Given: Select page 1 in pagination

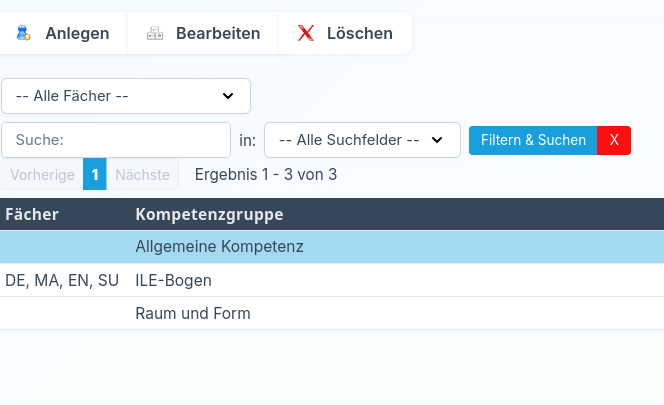Looking at the screenshot, I should [x=95, y=174].
